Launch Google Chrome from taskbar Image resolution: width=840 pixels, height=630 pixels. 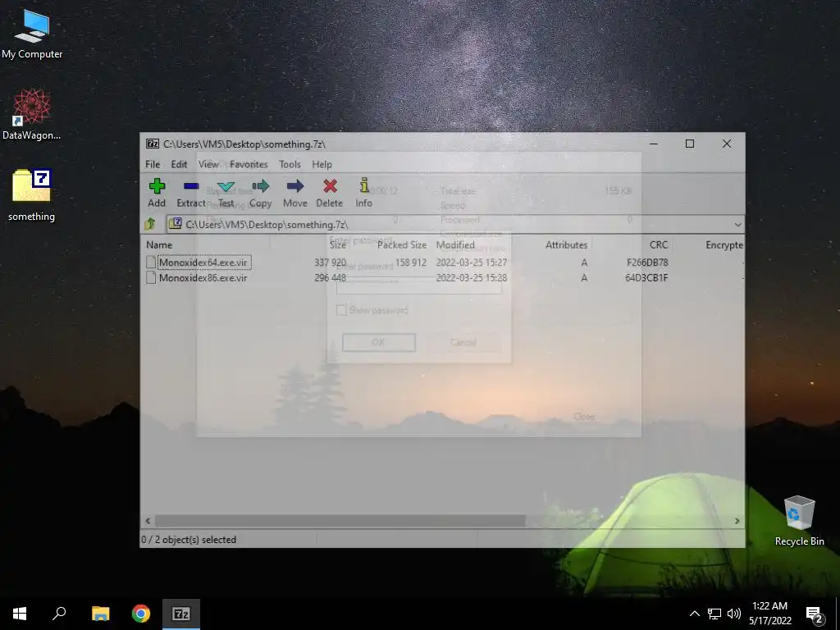[141, 614]
